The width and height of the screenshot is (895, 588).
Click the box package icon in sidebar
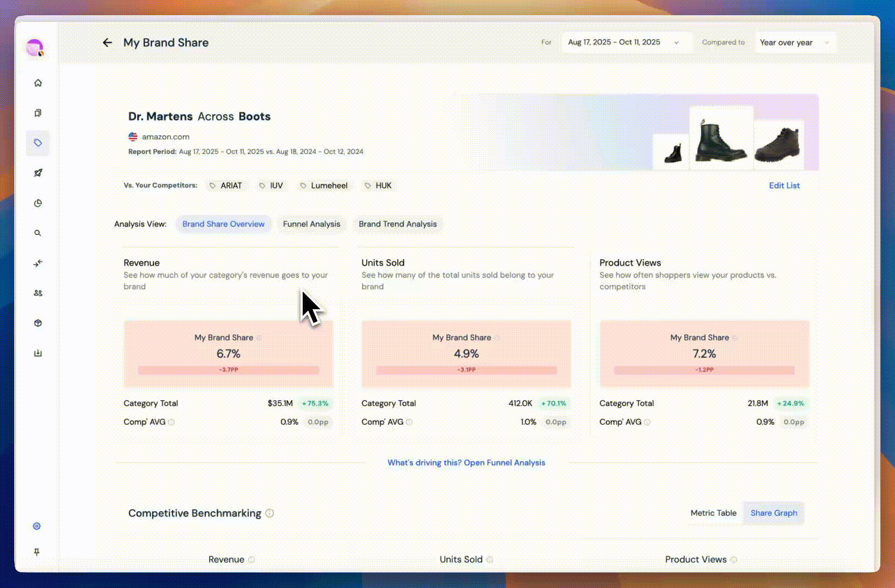(x=38, y=323)
